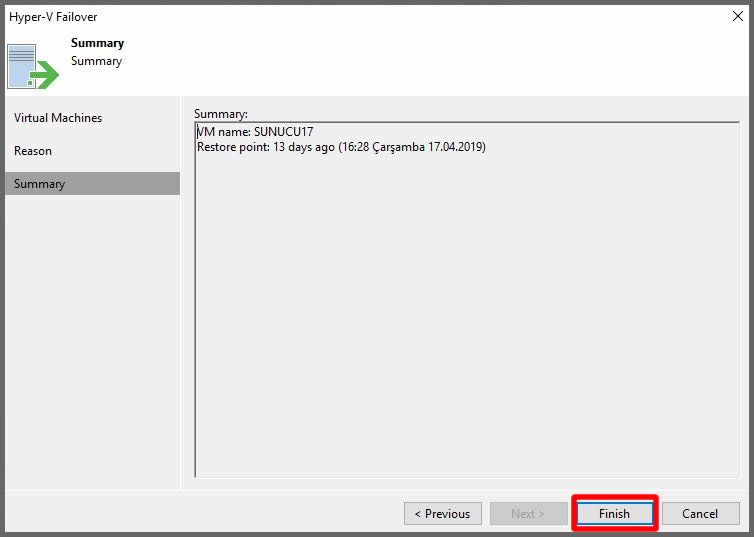Click the green arrow on failover icon
Viewport: 754px width, 537px height.
pos(45,75)
